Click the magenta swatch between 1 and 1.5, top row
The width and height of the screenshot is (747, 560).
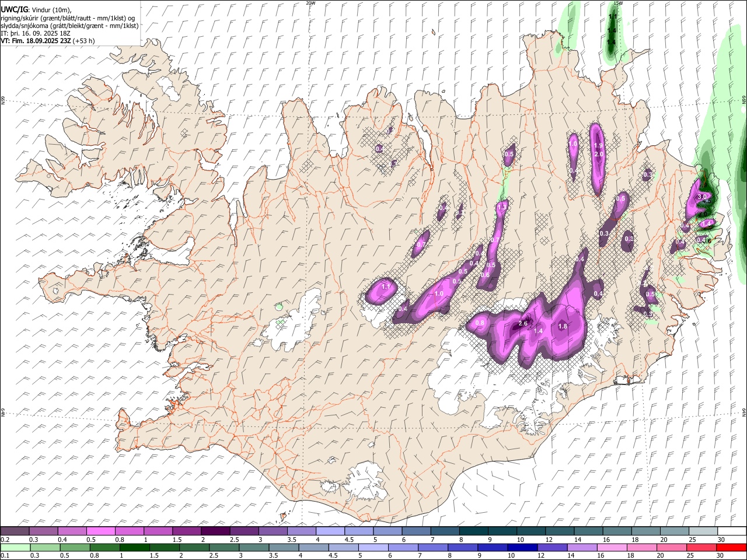tap(158, 531)
